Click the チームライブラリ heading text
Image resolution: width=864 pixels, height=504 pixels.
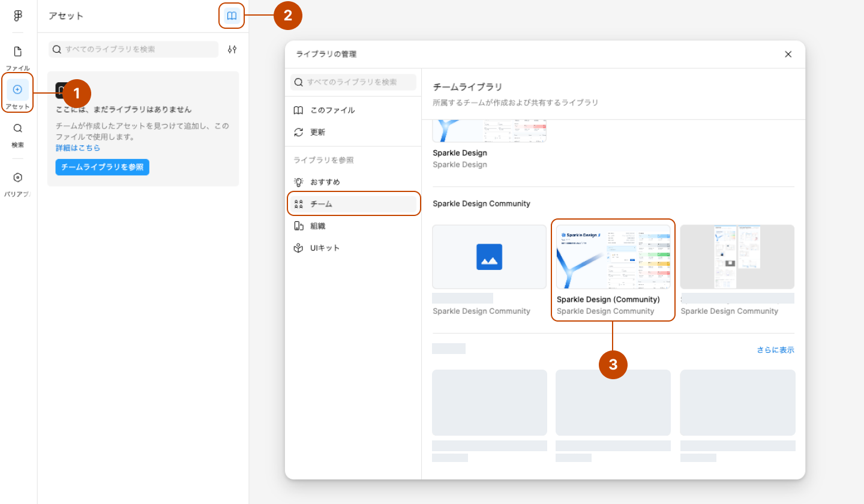pyautogui.click(x=467, y=87)
